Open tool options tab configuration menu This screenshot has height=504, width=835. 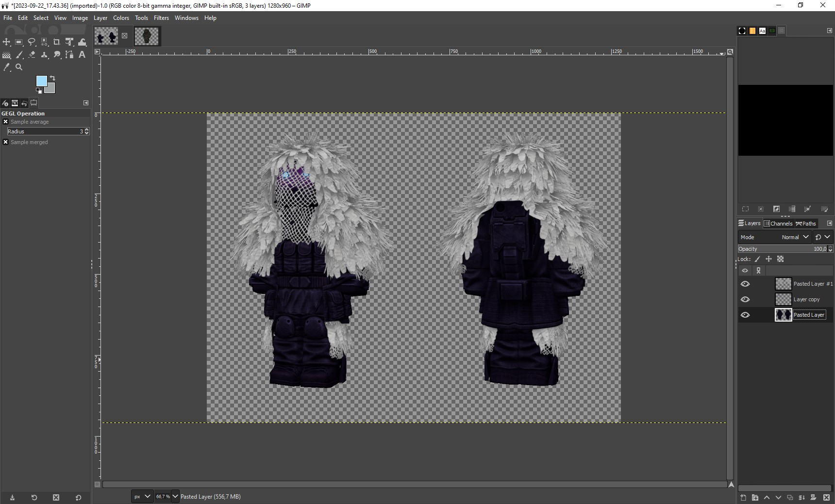(86, 103)
